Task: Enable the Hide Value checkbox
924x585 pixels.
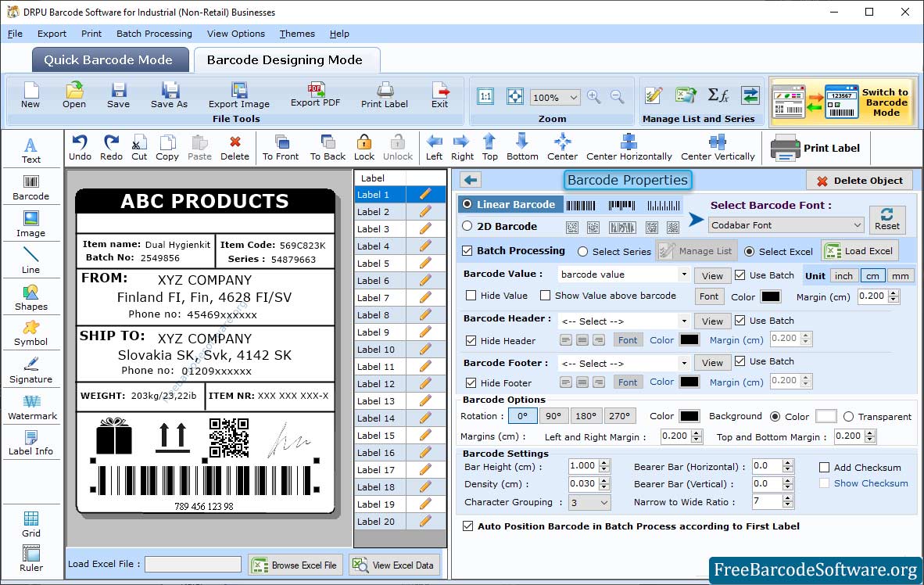Action: pos(471,296)
